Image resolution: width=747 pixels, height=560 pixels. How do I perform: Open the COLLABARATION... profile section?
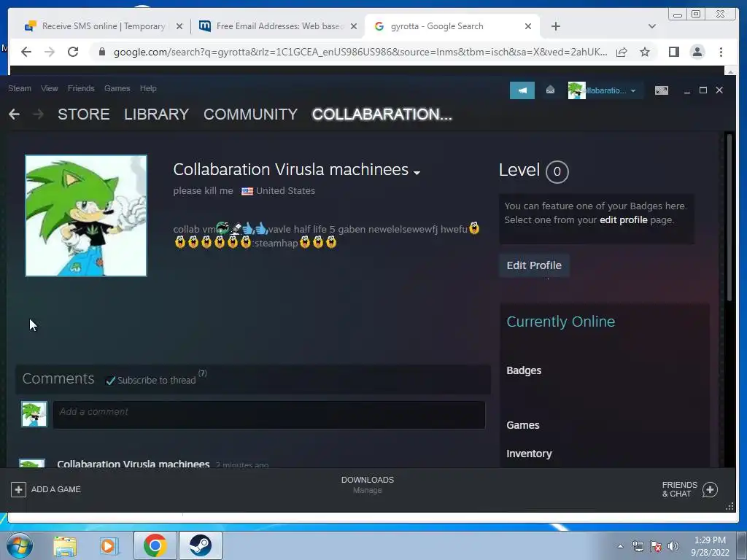(382, 114)
